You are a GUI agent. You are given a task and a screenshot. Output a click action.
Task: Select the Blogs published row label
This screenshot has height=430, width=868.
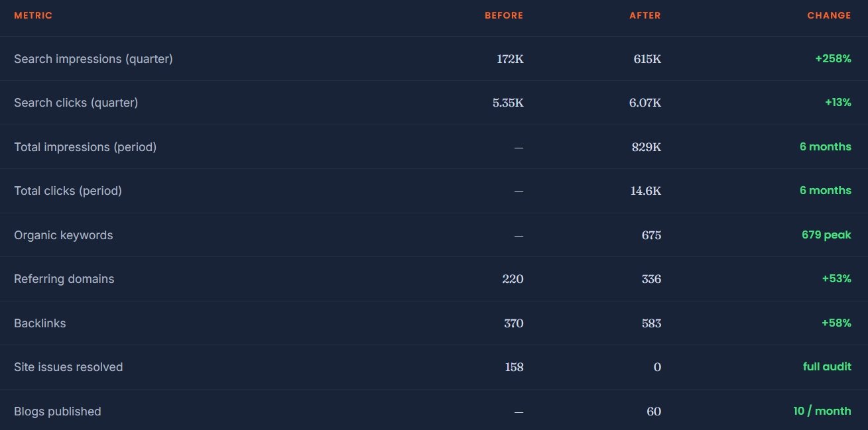pos(58,411)
